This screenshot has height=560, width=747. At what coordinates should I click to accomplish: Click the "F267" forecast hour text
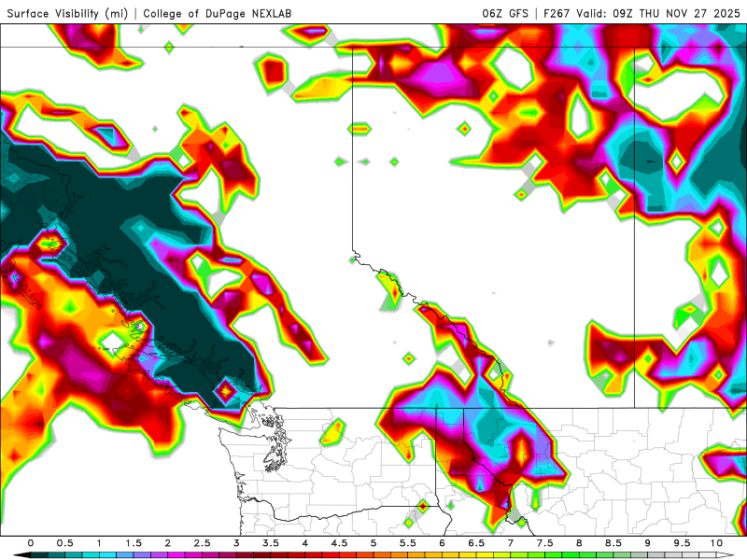[557, 13]
